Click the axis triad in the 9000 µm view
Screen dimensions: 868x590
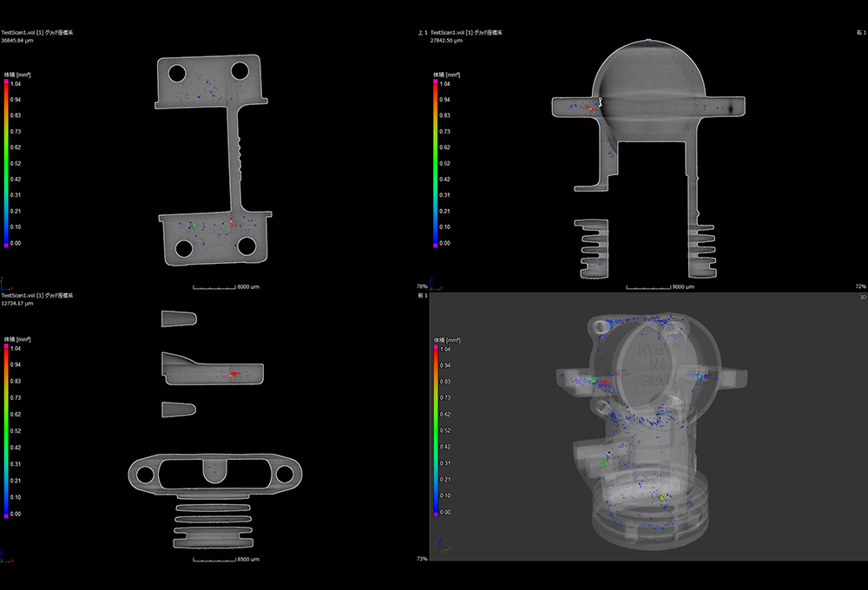coord(436,285)
